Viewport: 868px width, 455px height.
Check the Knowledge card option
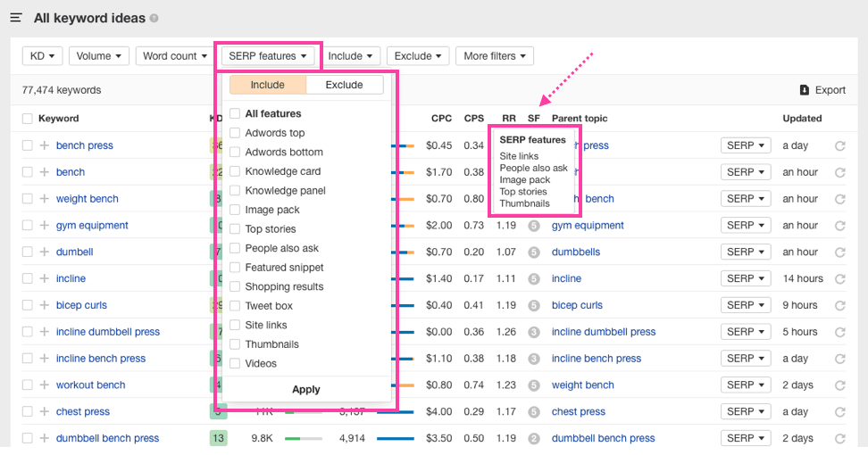tap(235, 171)
